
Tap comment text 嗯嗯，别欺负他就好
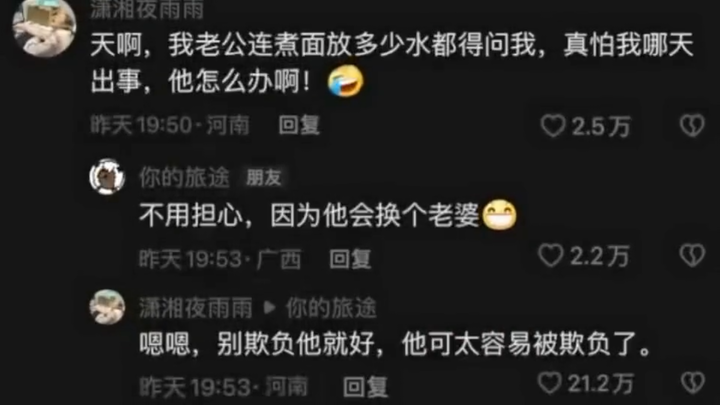(x=257, y=343)
